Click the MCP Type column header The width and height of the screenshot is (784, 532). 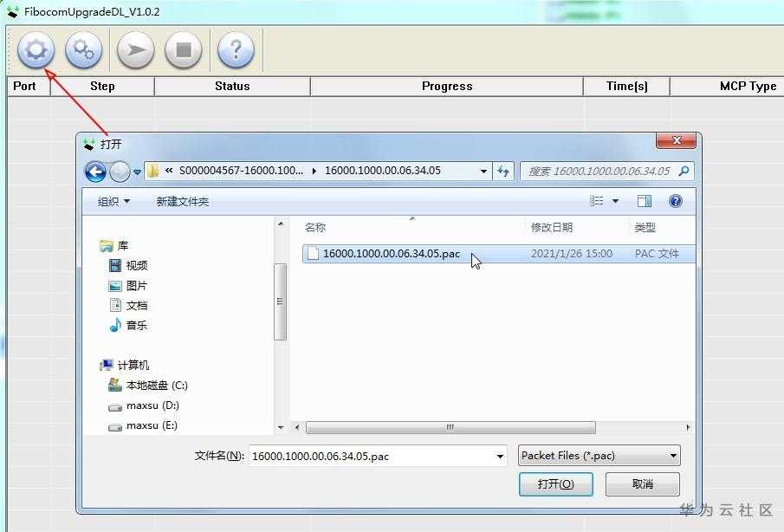(x=728, y=86)
